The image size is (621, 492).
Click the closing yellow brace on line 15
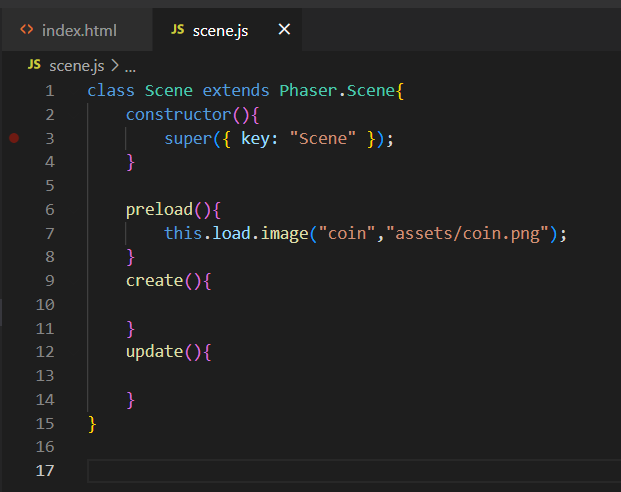point(92,424)
